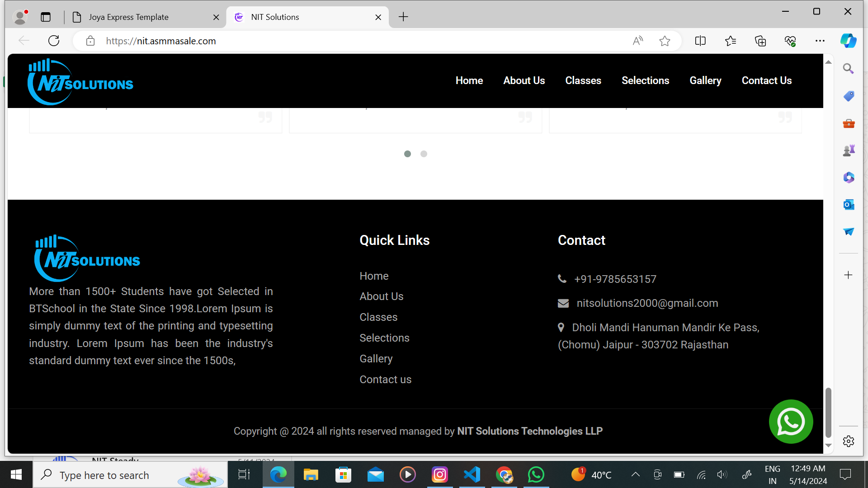The height and width of the screenshot is (488, 868).
Task: Click the browser address bar URL
Action: click(161, 41)
